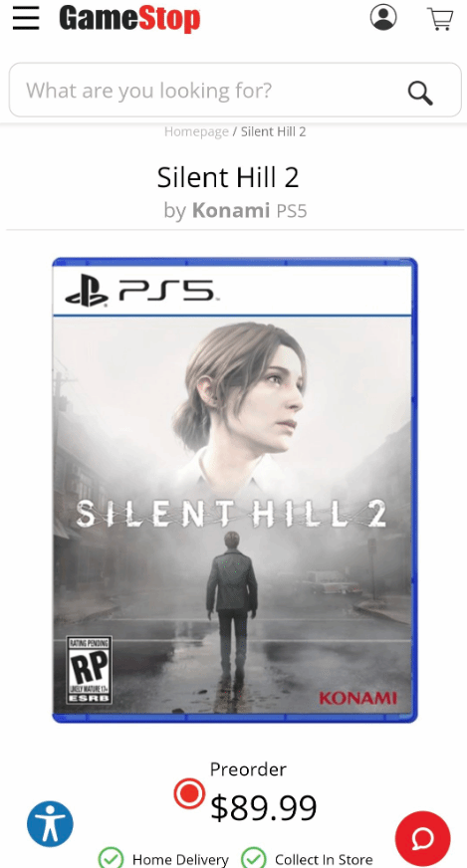The image size is (467, 868).
Task: Launch the red chat bubble
Action: pos(422,839)
